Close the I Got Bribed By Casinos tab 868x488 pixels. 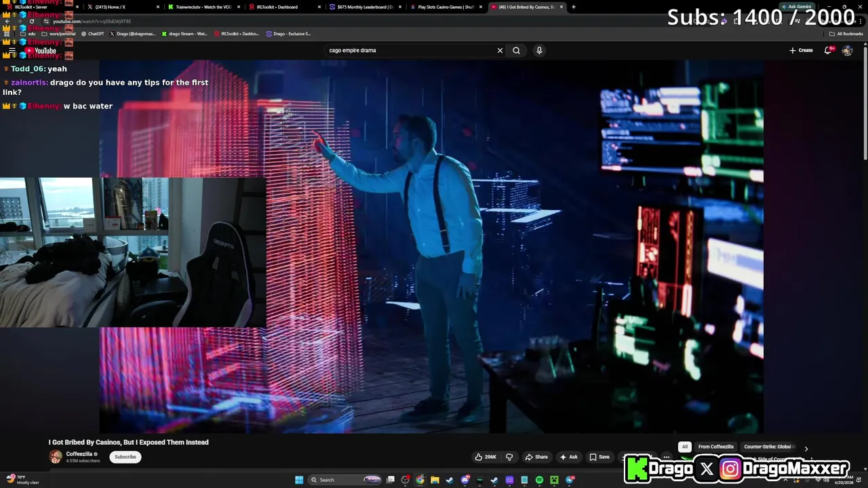(x=561, y=7)
